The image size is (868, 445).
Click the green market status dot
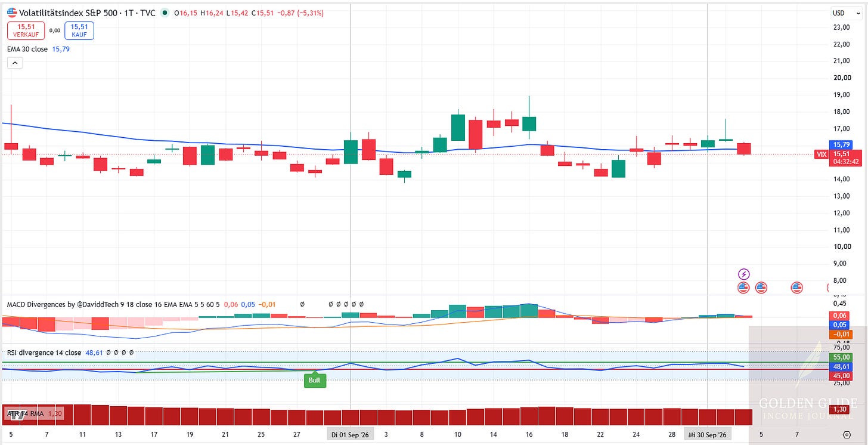point(165,13)
